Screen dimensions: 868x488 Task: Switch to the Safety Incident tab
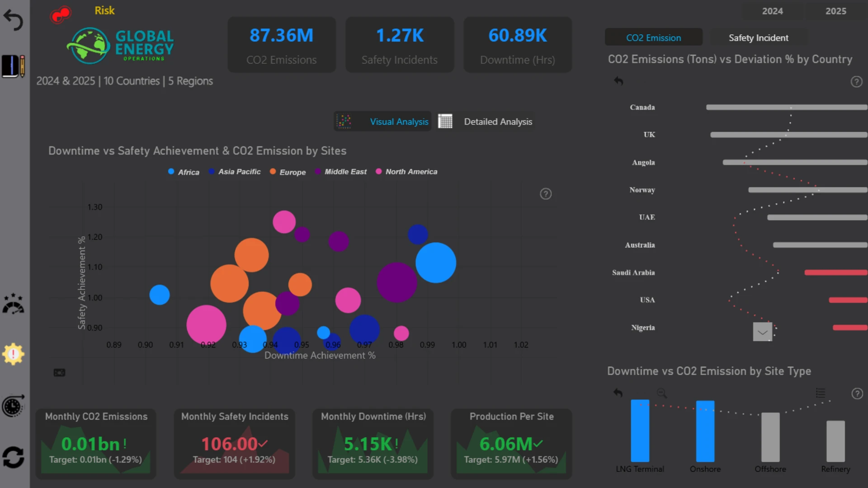[x=758, y=38]
